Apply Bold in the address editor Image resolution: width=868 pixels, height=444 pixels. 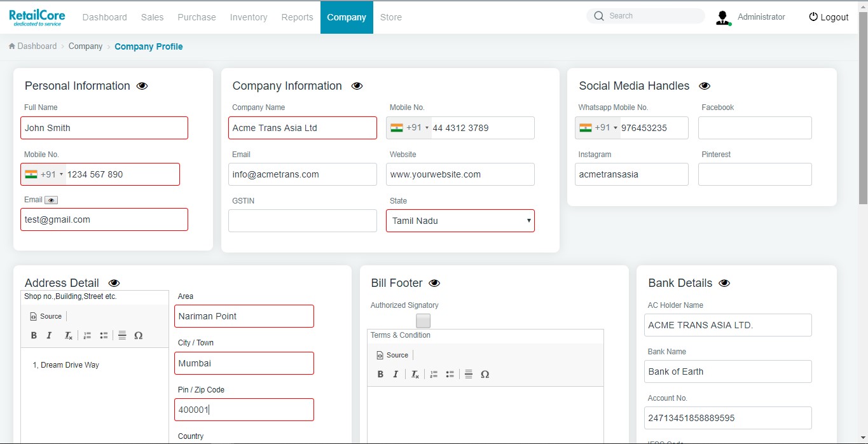click(x=34, y=335)
